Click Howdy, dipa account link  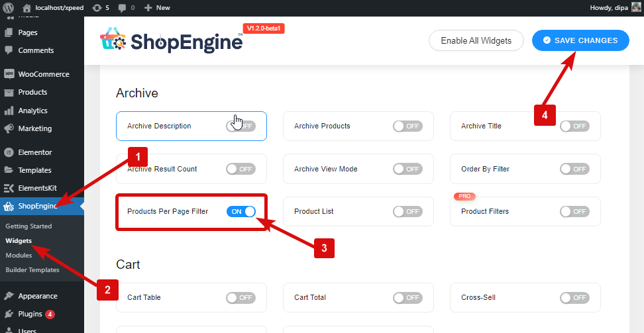point(609,8)
